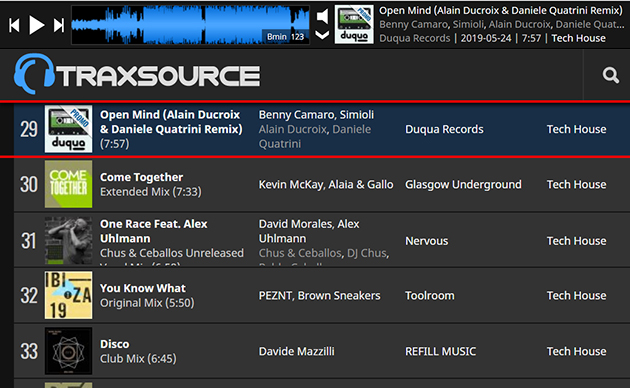The height and width of the screenshot is (388, 630).
Task: Go to the Glasgow Underground label page
Action: (x=463, y=184)
